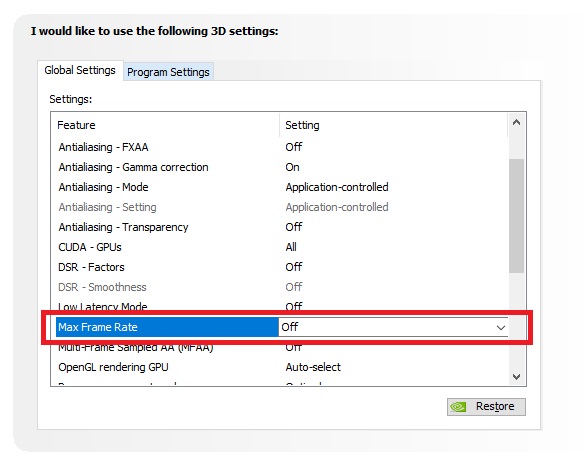Click the Auto-select setting value
Image resolution: width=585 pixels, height=461 pixels.
pos(313,367)
